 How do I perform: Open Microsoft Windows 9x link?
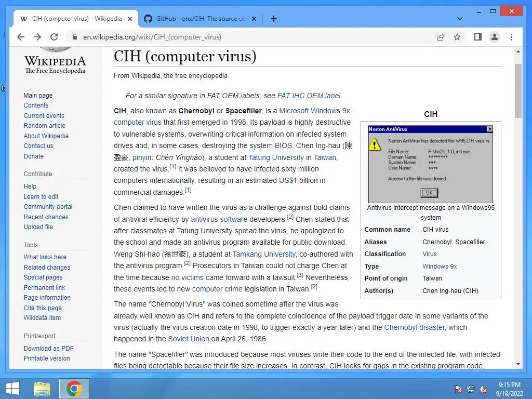pyautogui.click(x=314, y=111)
